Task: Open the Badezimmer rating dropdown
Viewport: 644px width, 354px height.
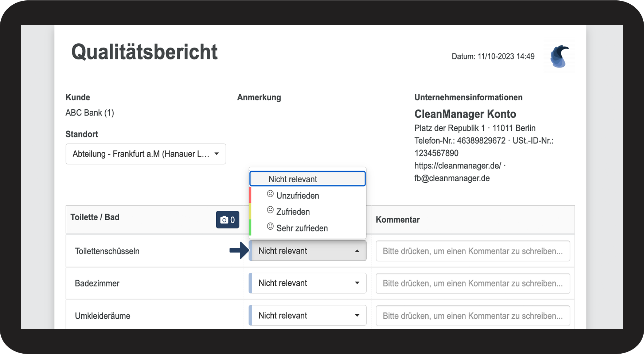Action: 308,283
